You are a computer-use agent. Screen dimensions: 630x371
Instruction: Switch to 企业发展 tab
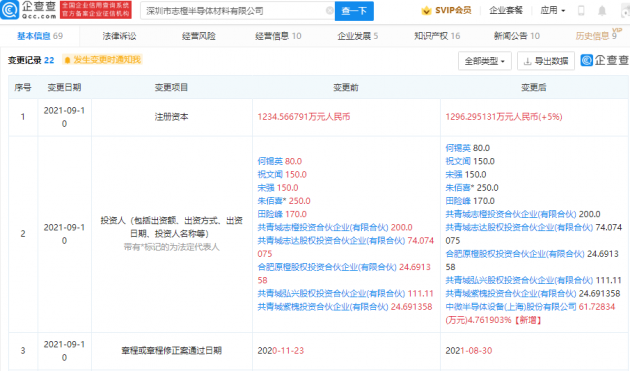tap(358, 36)
